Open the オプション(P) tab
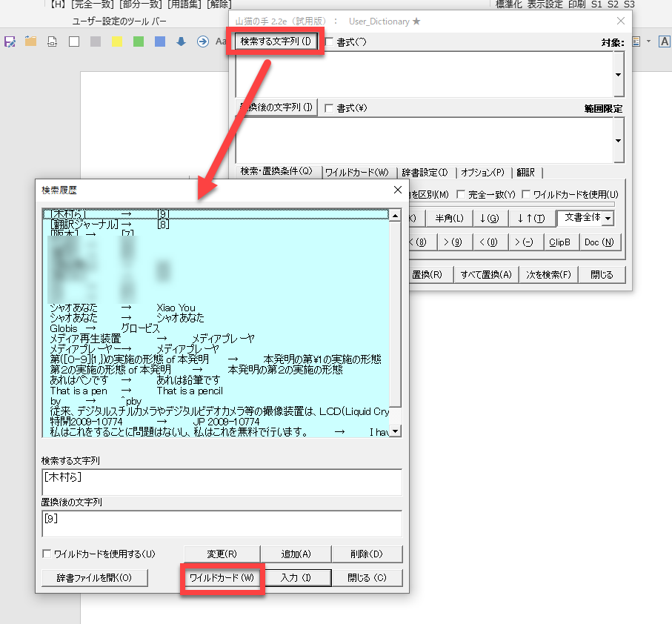 coord(482,173)
